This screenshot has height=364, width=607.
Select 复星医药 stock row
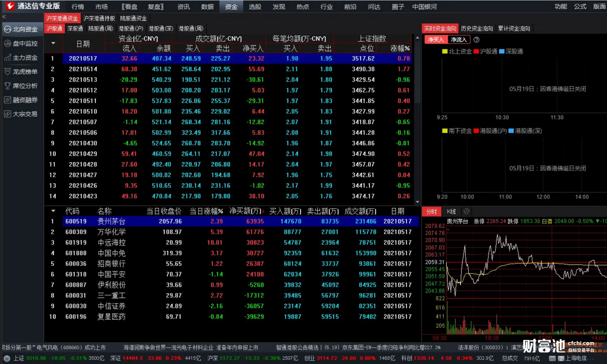[232, 317]
